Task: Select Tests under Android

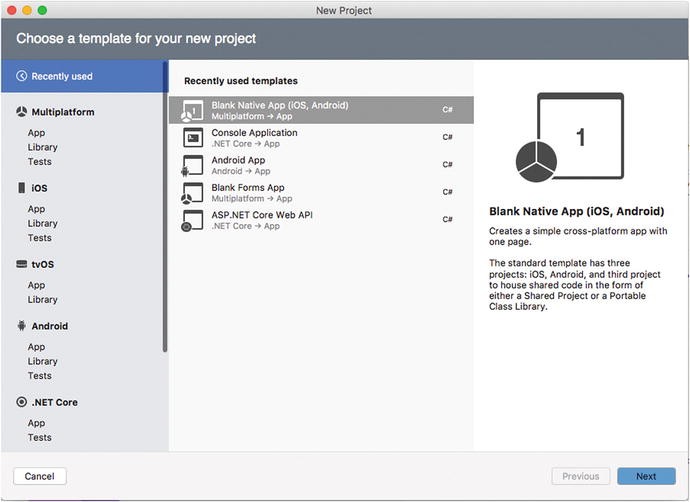Action: tap(40, 375)
